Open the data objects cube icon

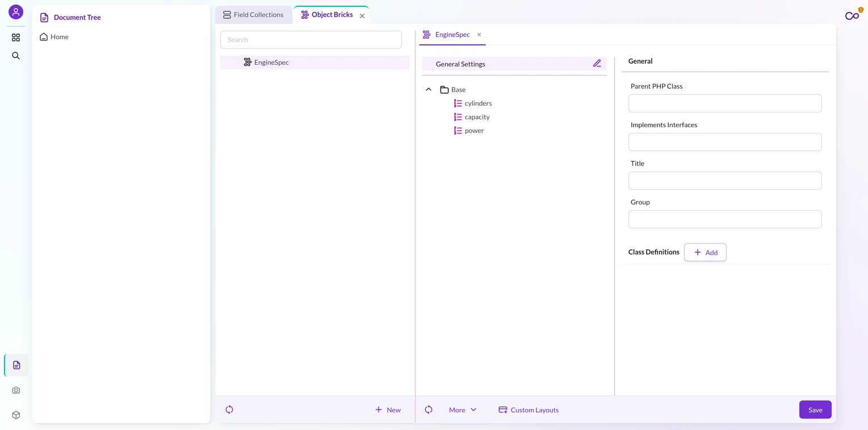coord(16,415)
